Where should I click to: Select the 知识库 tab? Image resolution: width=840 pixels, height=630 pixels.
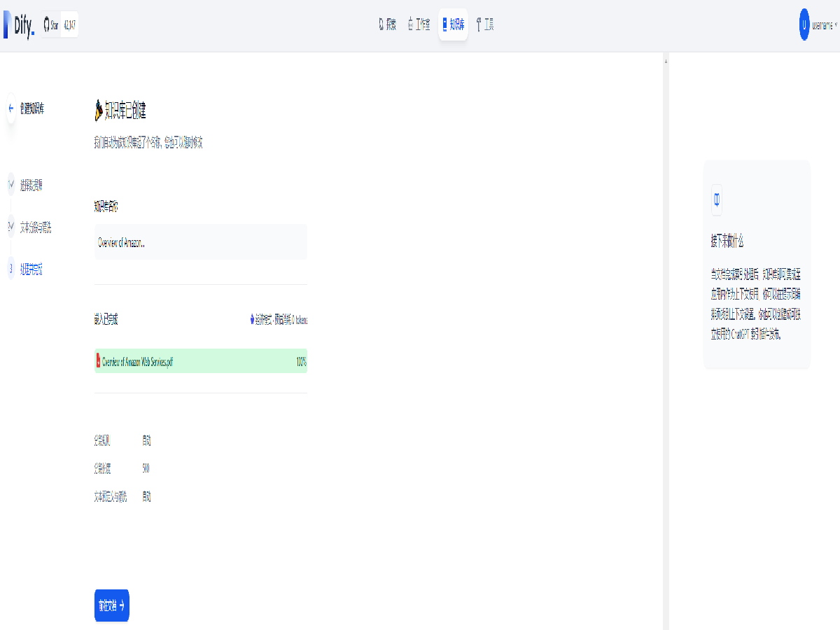pyautogui.click(x=453, y=25)
